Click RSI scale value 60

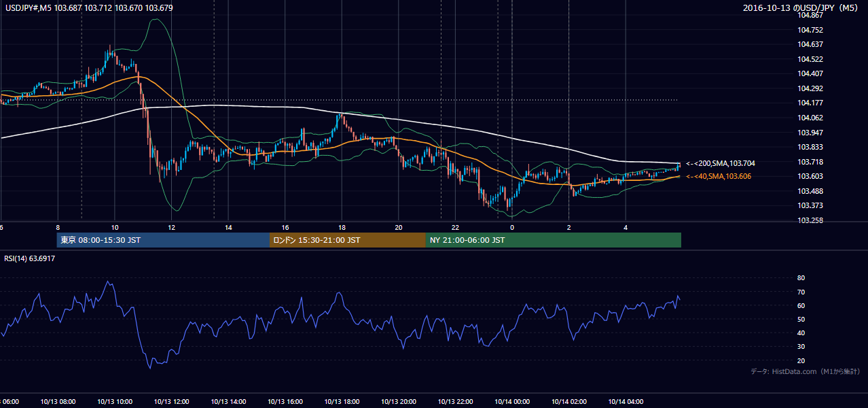coord(801,305)
